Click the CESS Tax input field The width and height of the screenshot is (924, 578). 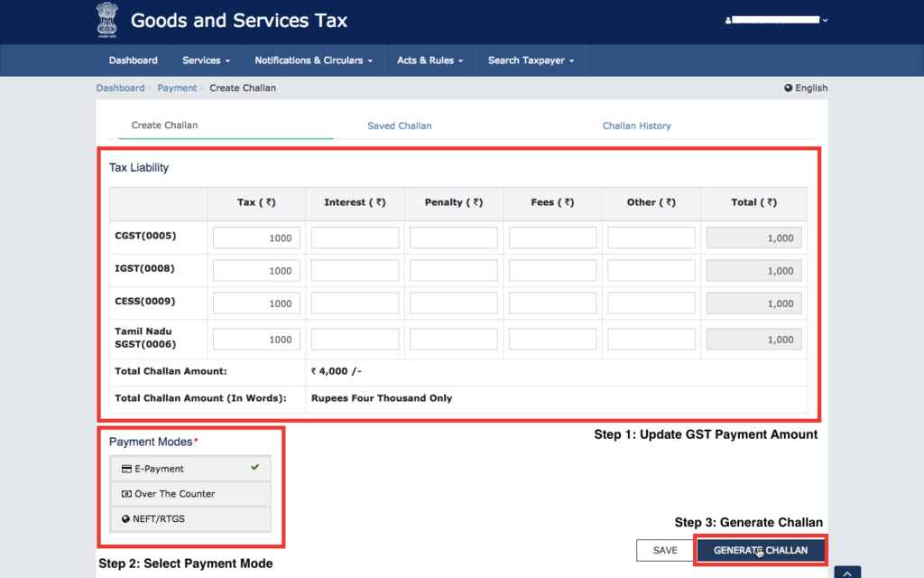[x=256, y=303]
